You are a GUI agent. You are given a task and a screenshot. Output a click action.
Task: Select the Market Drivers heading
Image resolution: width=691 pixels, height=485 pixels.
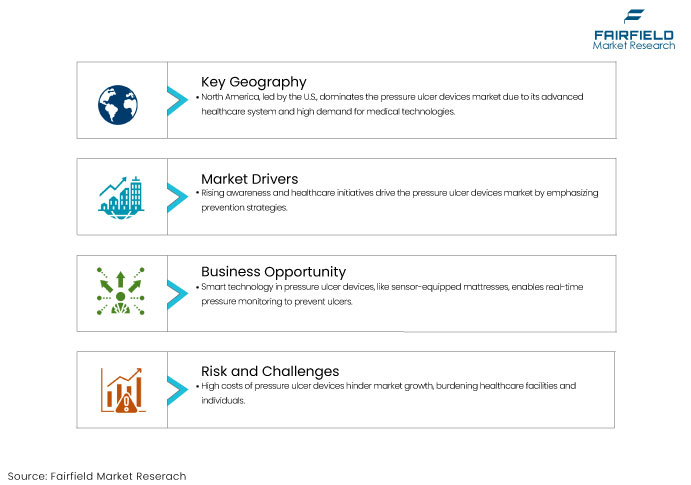coord(249,179)
